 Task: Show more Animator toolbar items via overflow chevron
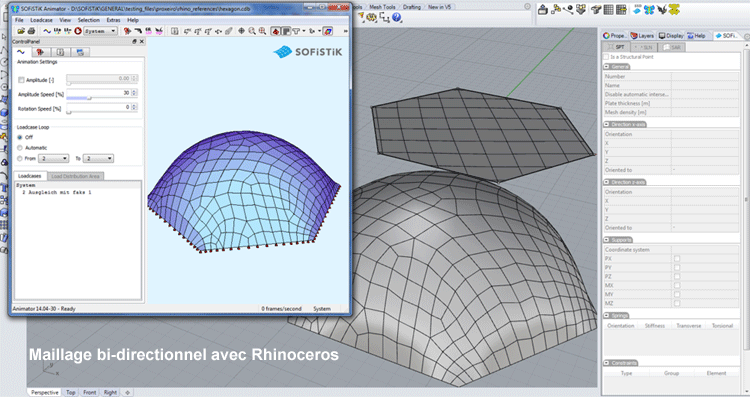(x=345, y=31)
